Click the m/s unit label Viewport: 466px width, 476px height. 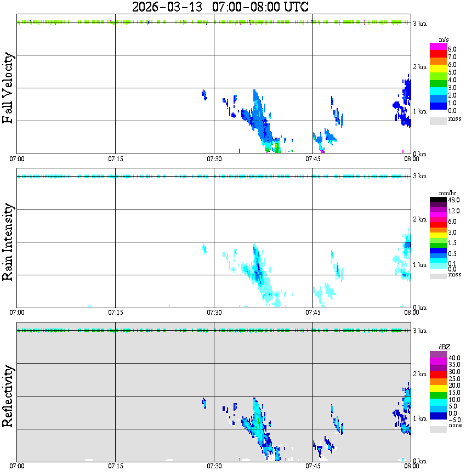point(444,40)
